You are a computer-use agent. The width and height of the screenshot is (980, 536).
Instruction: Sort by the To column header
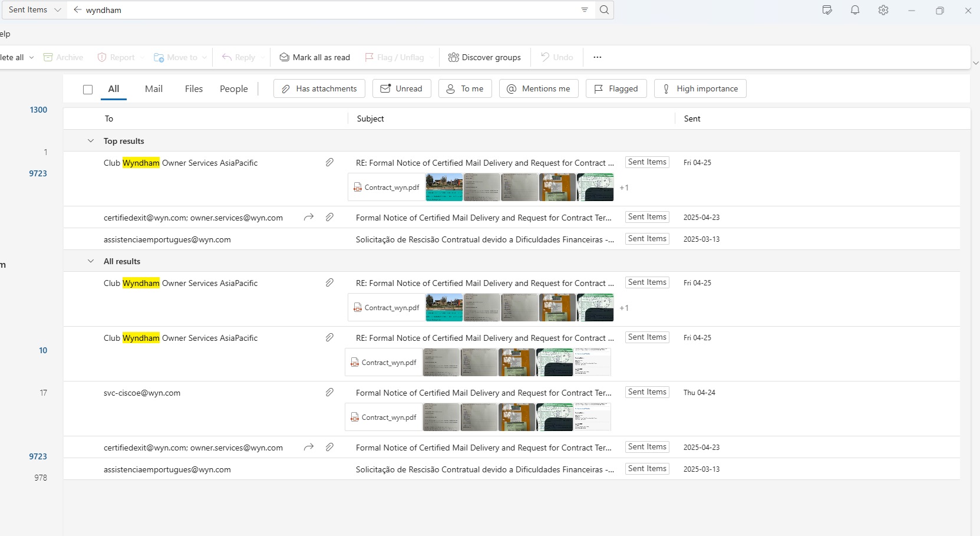pyautogui.click(x=109, y=119)
